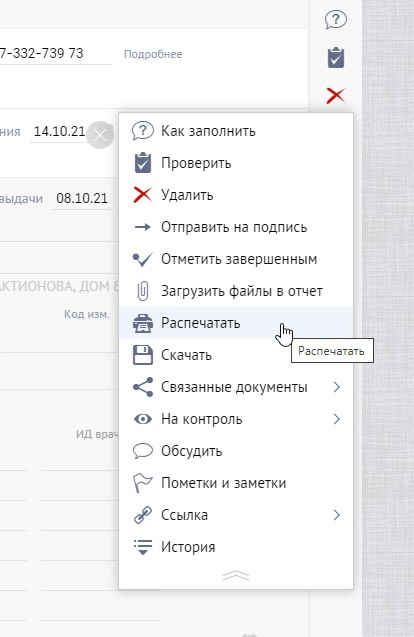Click the printer icon beside Распечатать
Viewport: 414px width, 637px height.
click(x=143, y=323)
